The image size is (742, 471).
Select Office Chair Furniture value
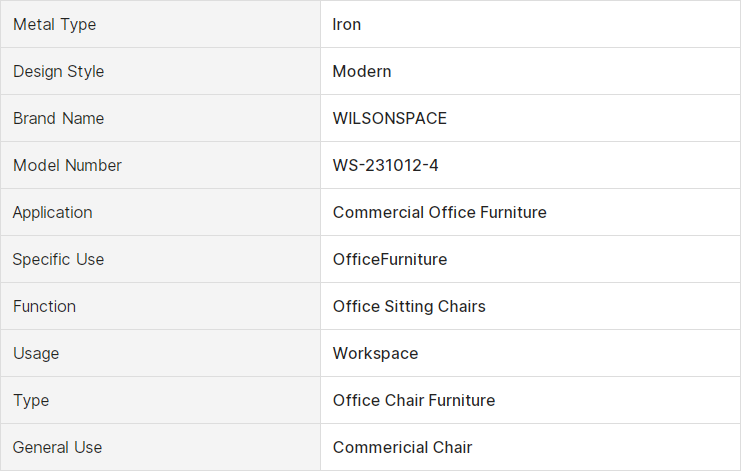click(414, 400)
